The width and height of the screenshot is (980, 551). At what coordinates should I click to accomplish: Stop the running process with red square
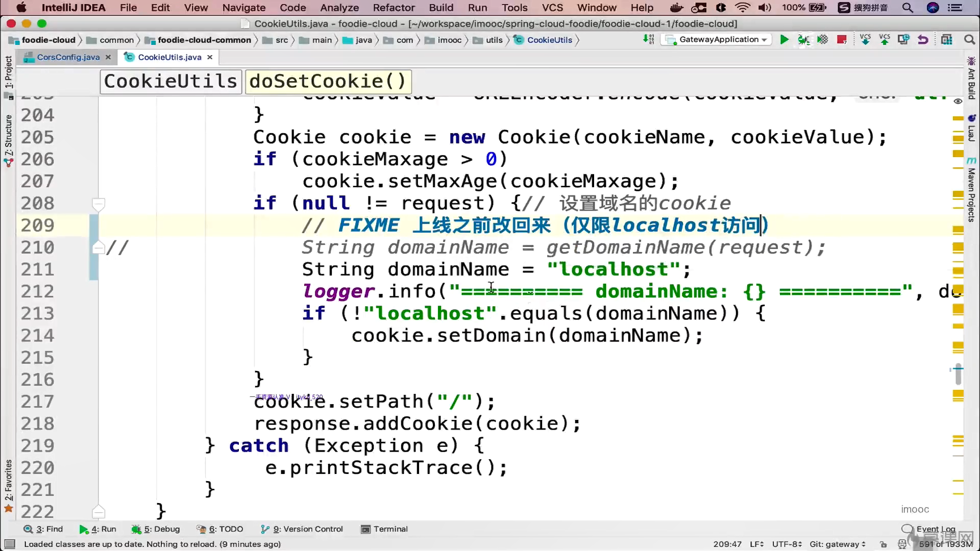842,40
